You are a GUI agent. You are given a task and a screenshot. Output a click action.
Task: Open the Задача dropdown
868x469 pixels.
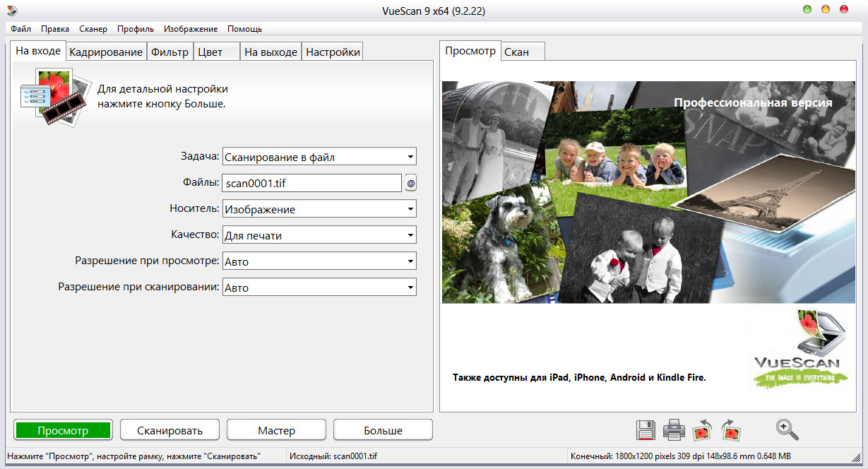pyautogui.click(x=319, y=157)
